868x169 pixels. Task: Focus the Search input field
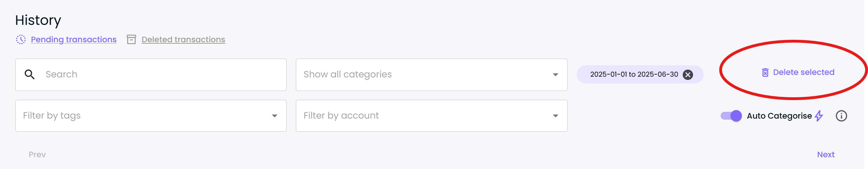(x=151, y=75)
